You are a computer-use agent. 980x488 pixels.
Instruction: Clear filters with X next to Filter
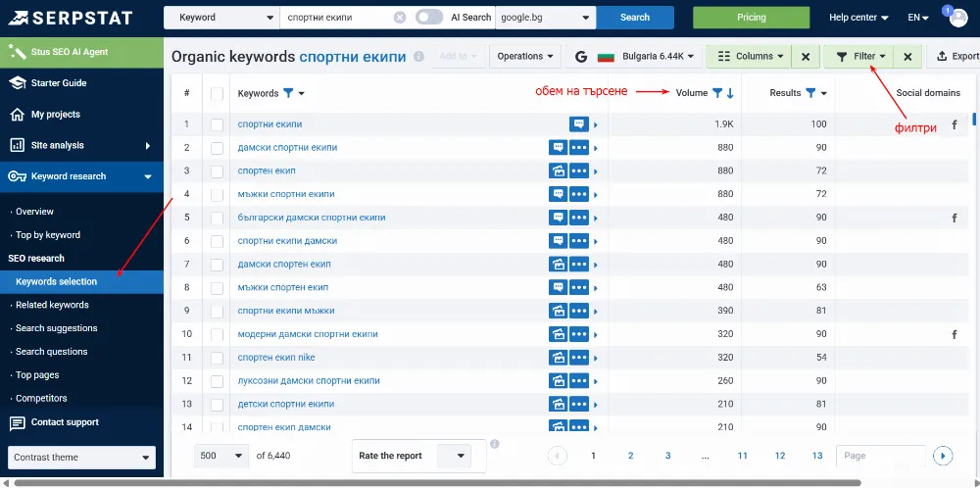[907, 56]
